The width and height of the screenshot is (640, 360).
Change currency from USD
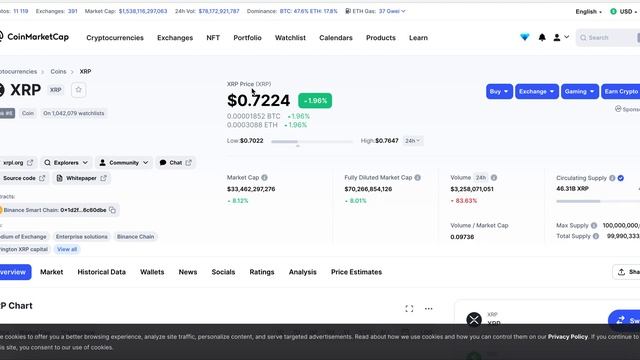624,11
